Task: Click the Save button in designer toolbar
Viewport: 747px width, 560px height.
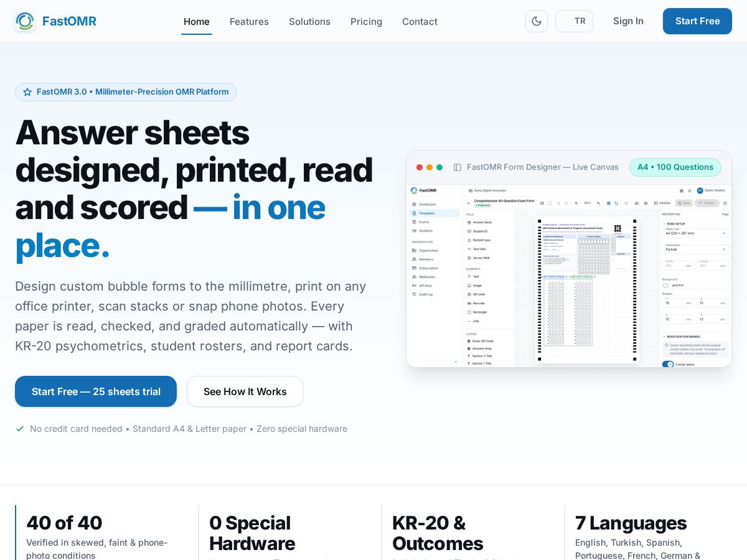Action: click(x=684, y=203)
